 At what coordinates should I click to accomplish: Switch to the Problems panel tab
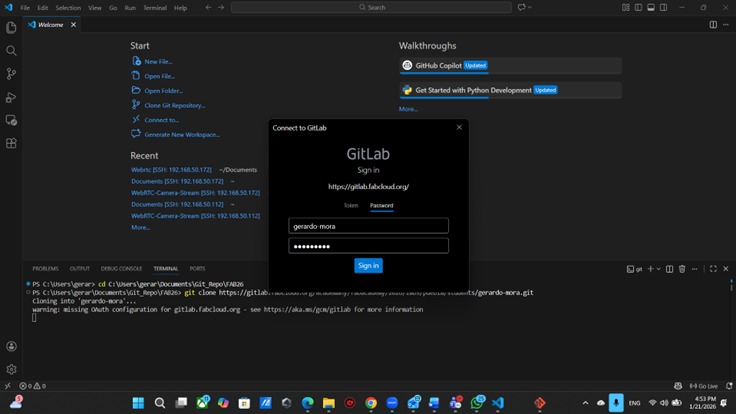(x=46, y=268)
